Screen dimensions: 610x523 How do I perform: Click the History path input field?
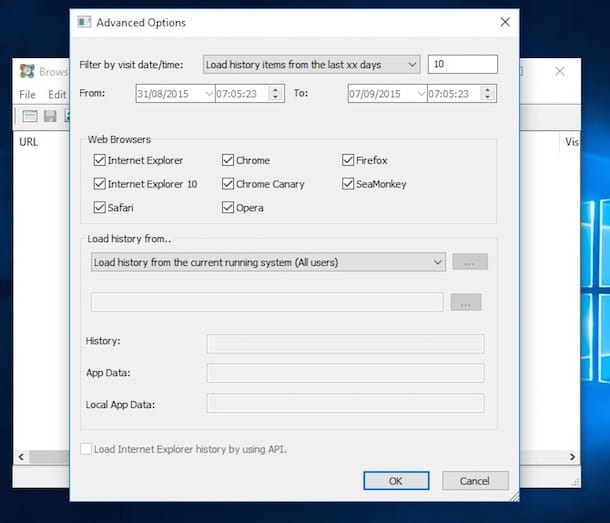pos(345,344)
